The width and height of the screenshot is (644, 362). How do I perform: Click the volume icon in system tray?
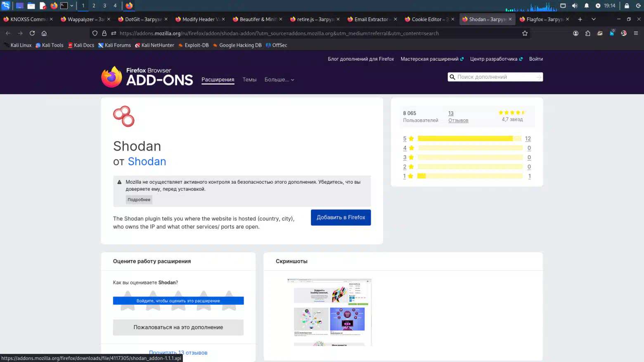point(575,6)
